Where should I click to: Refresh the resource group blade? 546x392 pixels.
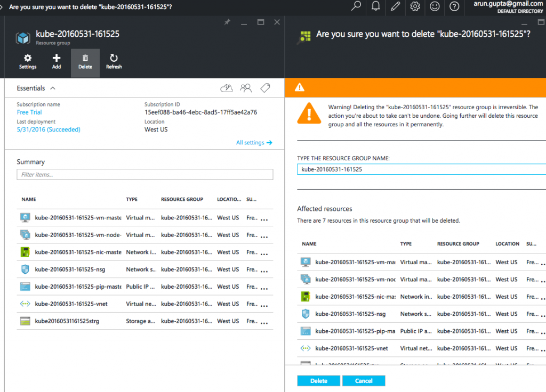point(114,62)
